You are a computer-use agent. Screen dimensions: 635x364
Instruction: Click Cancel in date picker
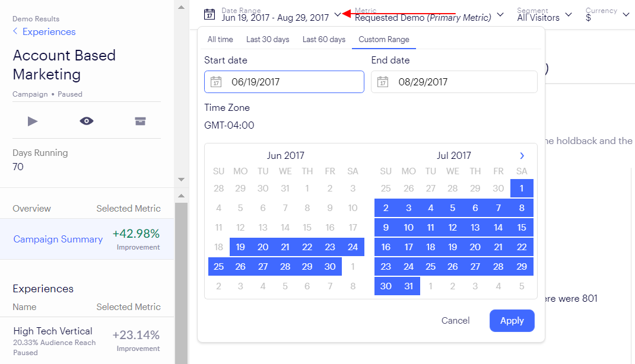pos(455,321)
